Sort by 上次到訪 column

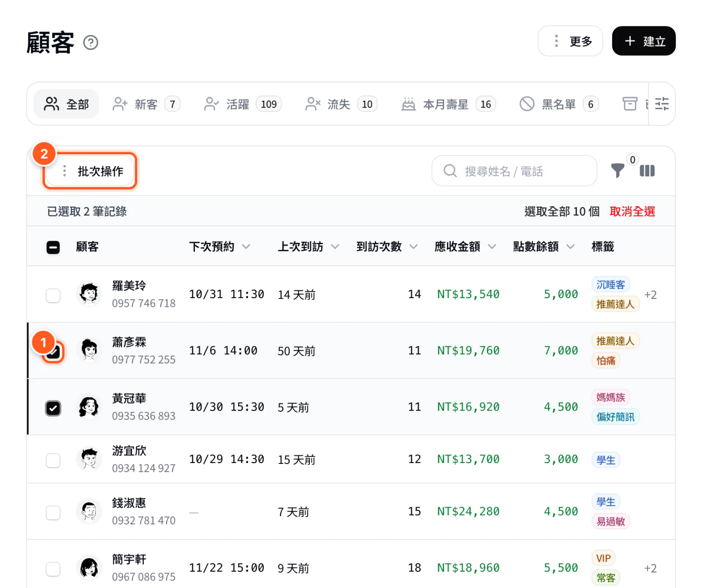coord(308,246)
